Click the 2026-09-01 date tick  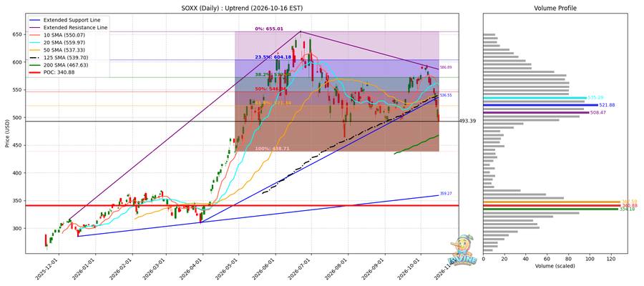375,269
